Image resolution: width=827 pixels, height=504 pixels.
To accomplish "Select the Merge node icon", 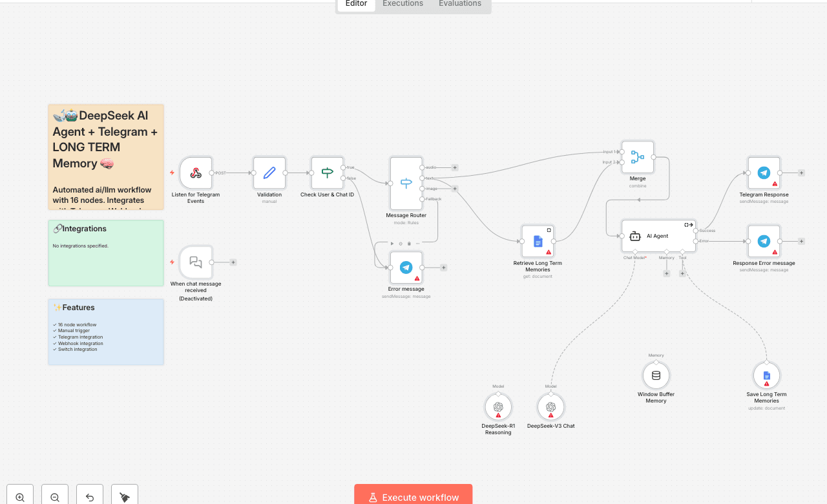I will 637,157.
